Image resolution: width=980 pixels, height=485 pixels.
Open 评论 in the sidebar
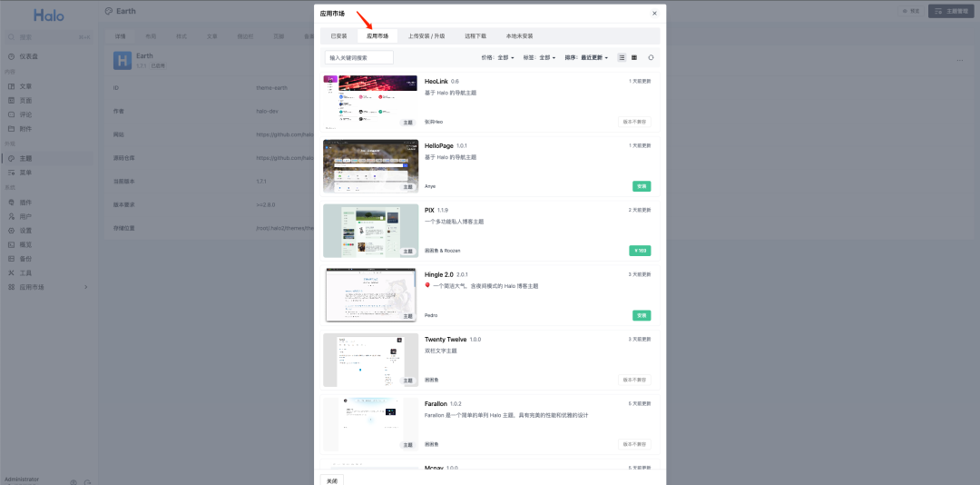pos(49,114)
